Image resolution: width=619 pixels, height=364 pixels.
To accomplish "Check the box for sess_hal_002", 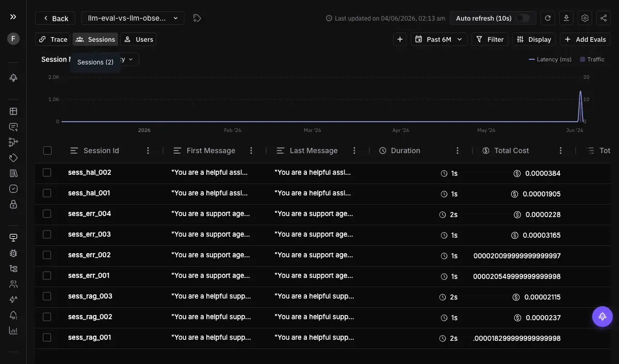I will point(47,172).
